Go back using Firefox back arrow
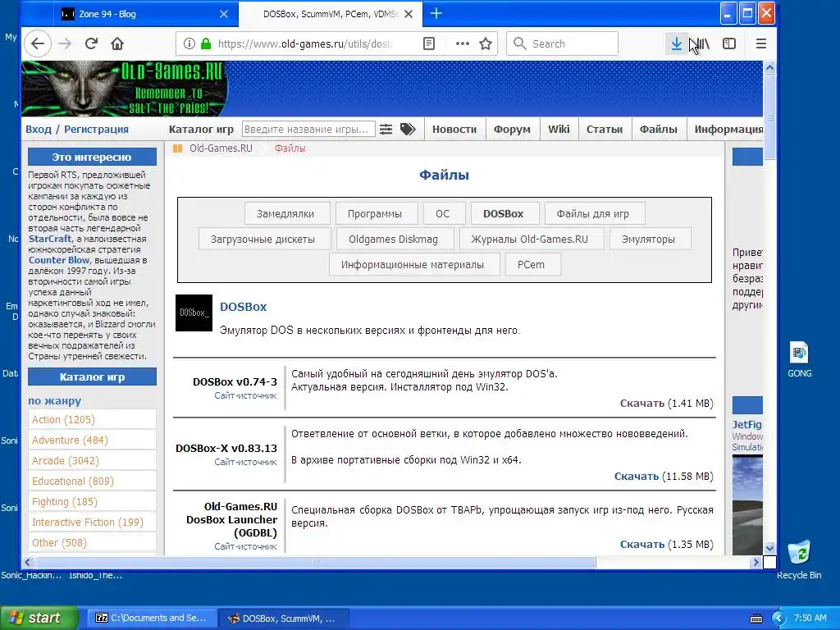Screen dimensions: 840x630 pyautogui.click(x=38, y=43)
